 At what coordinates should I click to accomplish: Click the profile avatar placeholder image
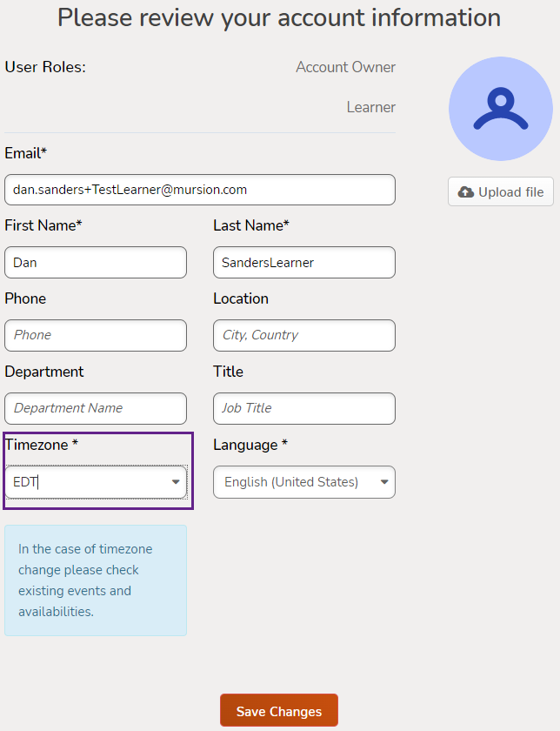tap(500, 109)
